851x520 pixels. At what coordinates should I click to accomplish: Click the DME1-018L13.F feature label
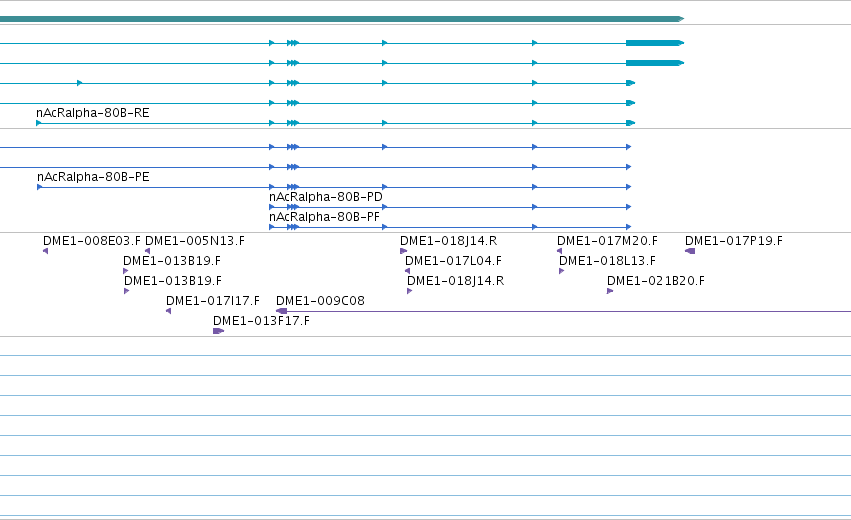[x=607, y=261]
